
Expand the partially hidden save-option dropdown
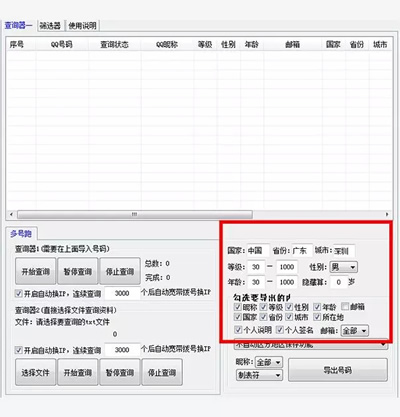click(x=311, y=345)
